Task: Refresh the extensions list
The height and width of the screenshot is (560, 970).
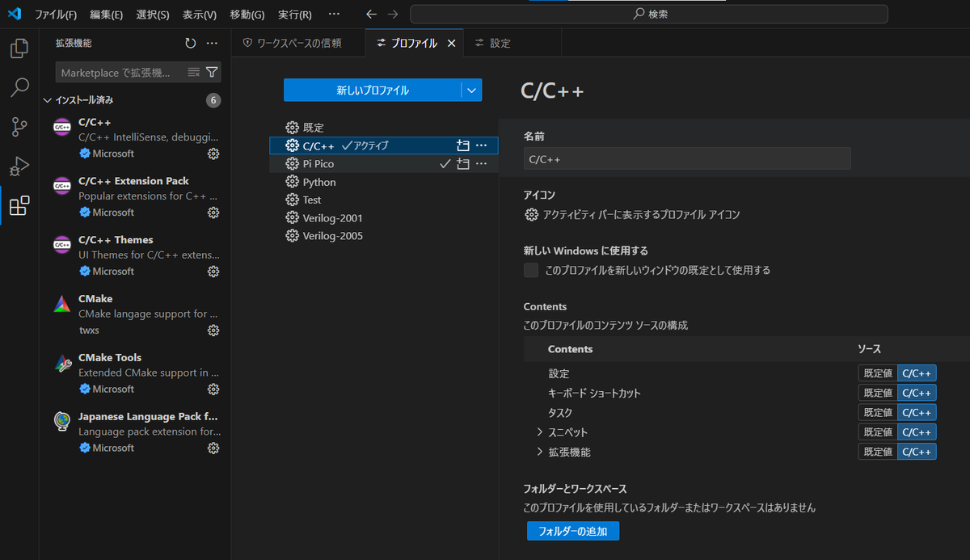Action: (x=190, y=43)
